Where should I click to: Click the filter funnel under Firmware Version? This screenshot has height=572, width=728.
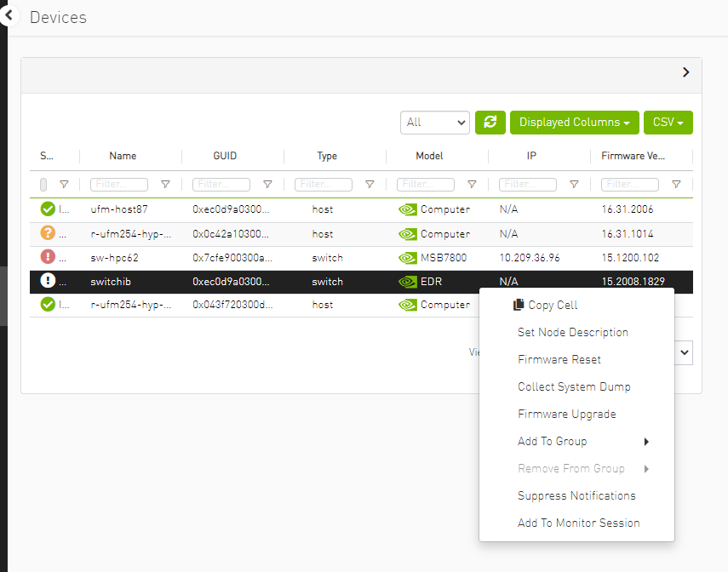coord(676,185)
